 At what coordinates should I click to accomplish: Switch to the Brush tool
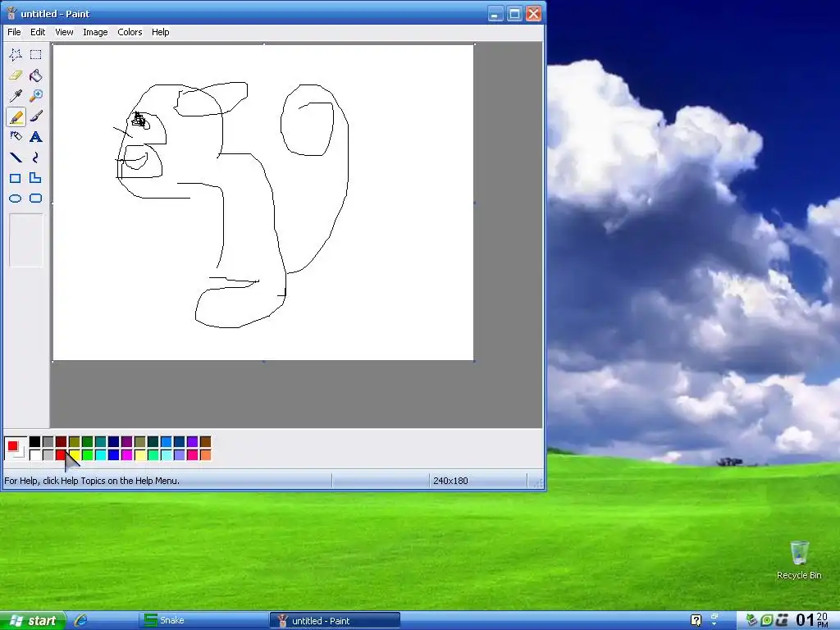[x=36, y=116]
